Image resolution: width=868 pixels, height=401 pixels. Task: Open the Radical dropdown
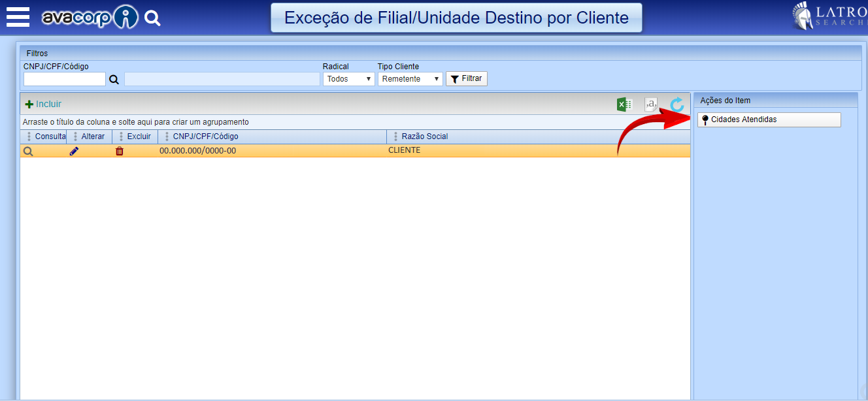[x=348, y=79]
